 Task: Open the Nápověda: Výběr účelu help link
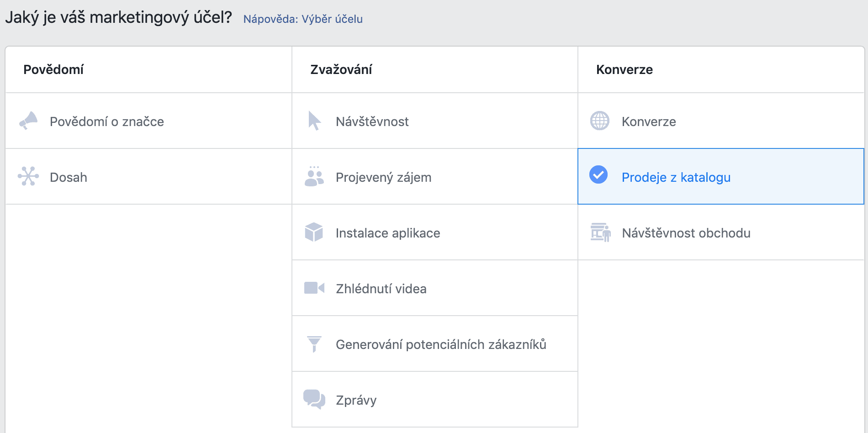coord(303,19)
